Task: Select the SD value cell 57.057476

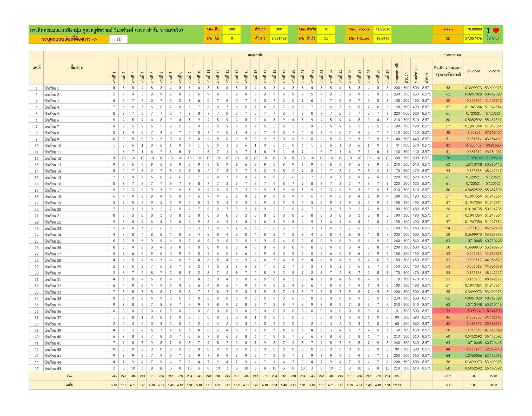Action: click(473, 38)
